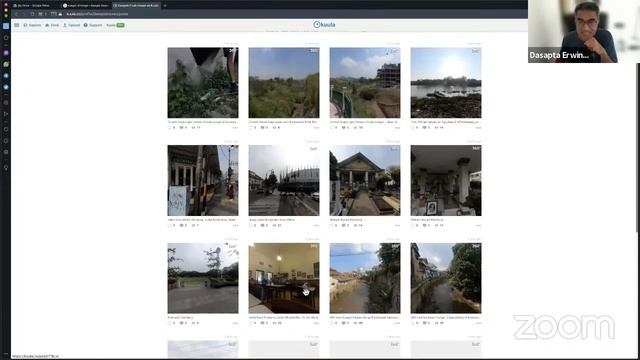
Task: Open the park plaza with trees photo
Action: pos(203,278)
